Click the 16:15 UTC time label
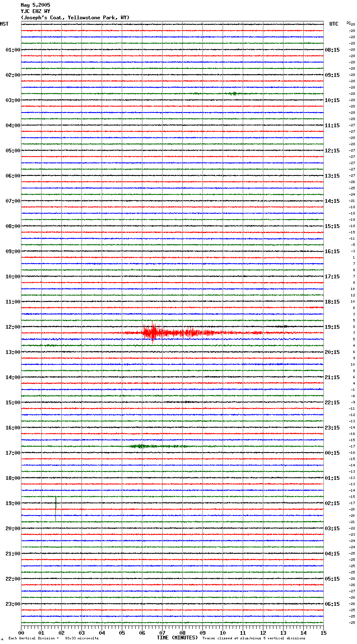The width and height of the screenshot is (357, 644). click(332, 251)
